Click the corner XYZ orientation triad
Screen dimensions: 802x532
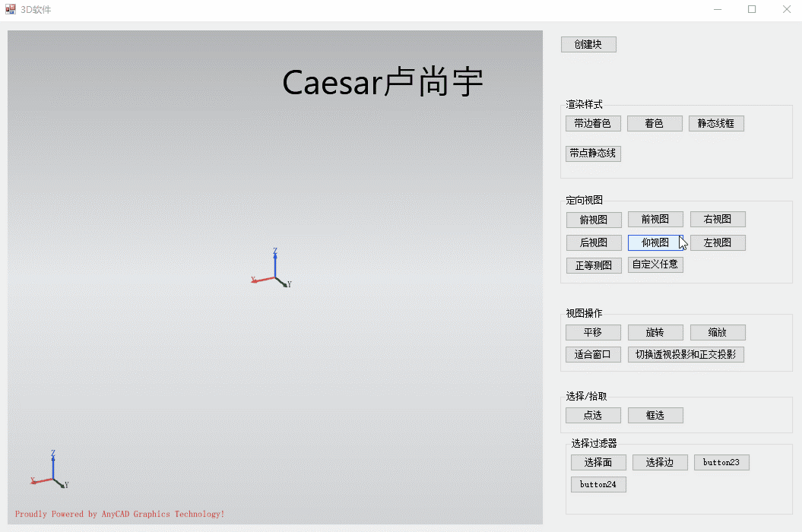pyautogui.click(x=49, y=470)
